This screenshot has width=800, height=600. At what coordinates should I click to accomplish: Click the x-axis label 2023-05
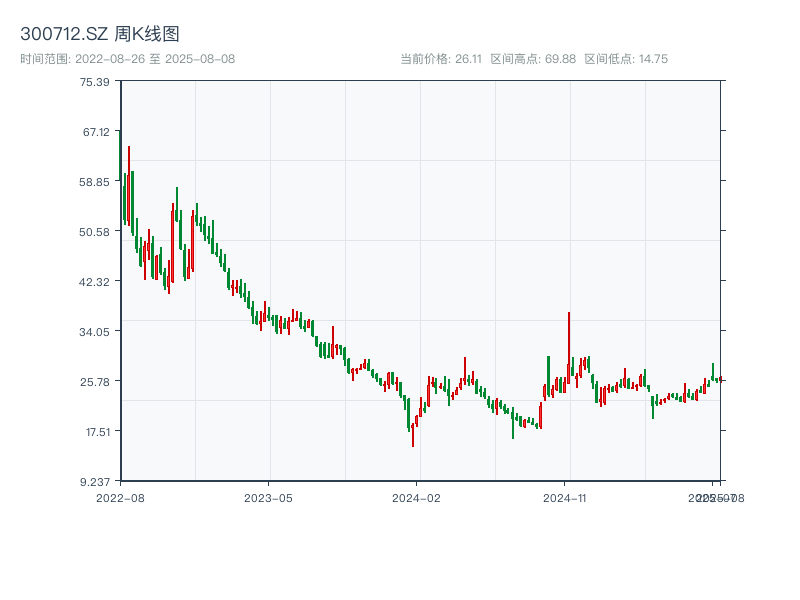pyautogui.click(x=268, y=498)
